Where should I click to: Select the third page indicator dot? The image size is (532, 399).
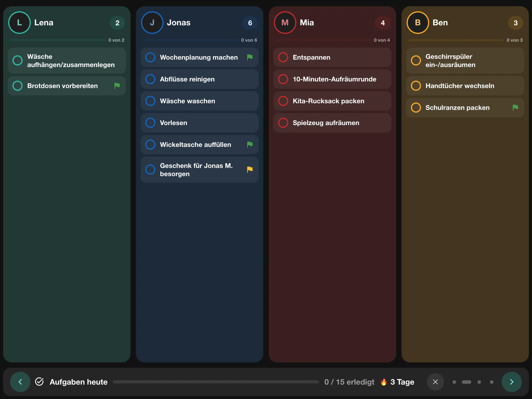point(479,382)
